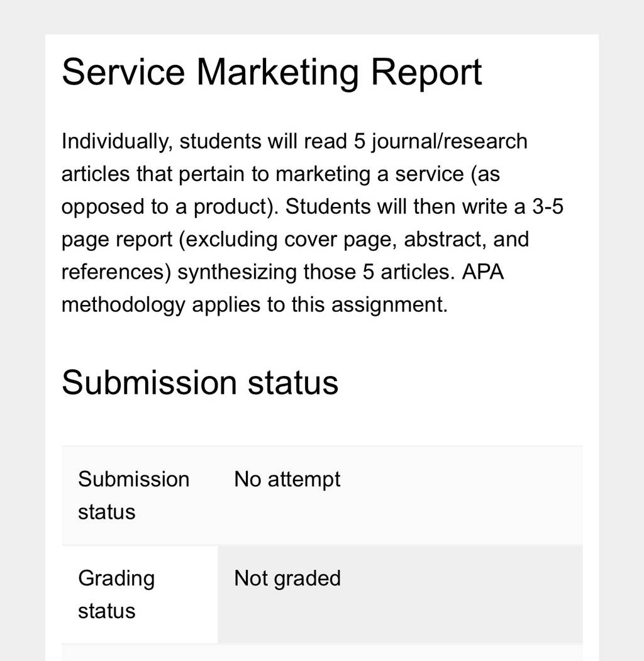
Task: Click the Service Marketing Report title
Action: tap(272, 72)
